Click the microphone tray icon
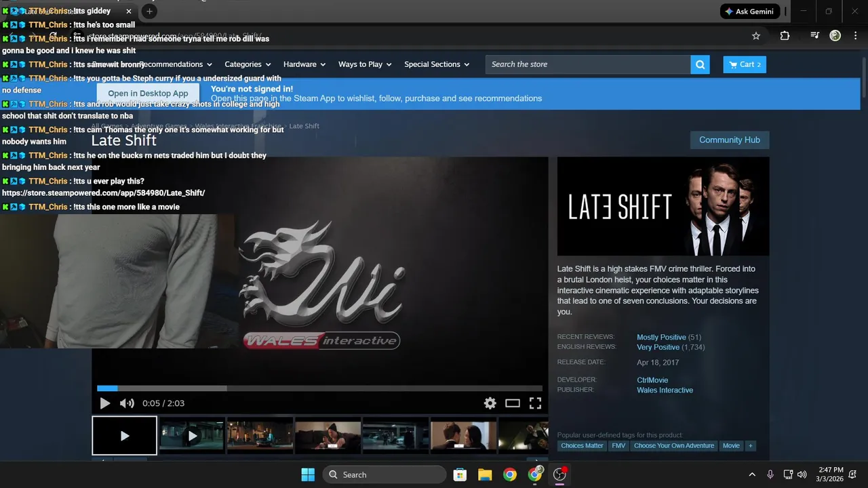The height and width of the screenshot is (488, 868). pos(770,474)
